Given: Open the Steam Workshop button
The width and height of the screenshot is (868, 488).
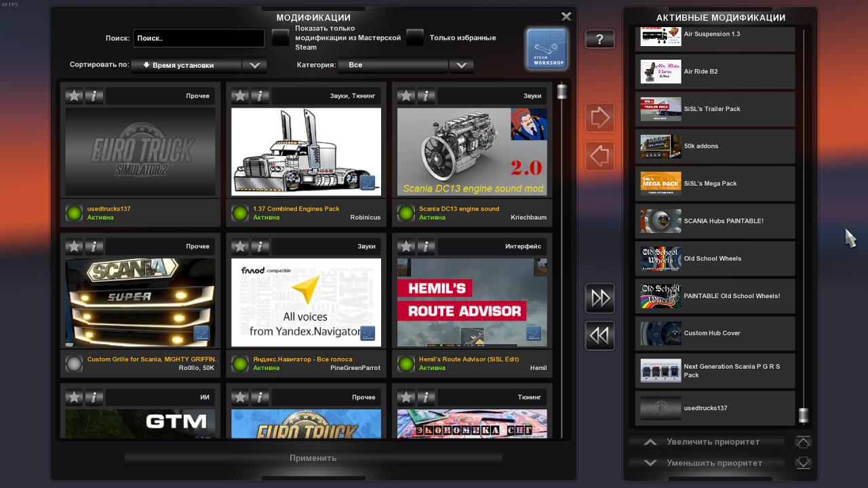Looking at the screenshot, I should point(546,49).
